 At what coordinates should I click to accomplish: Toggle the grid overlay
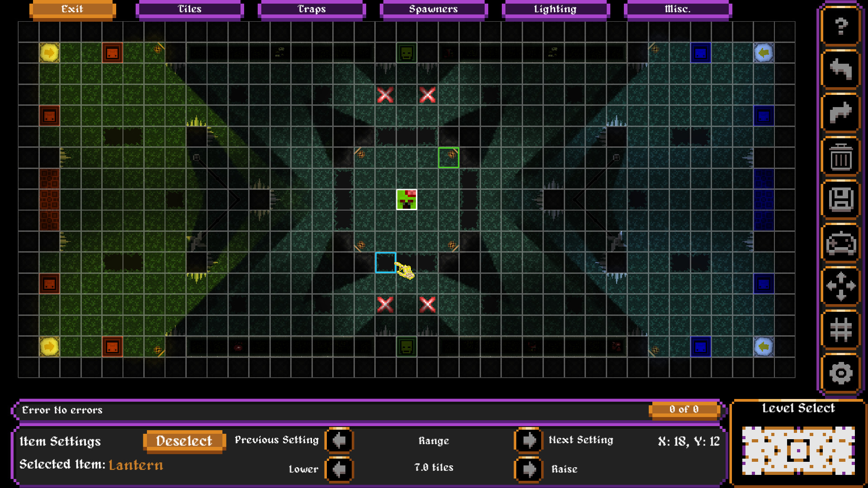pos(840,331)
